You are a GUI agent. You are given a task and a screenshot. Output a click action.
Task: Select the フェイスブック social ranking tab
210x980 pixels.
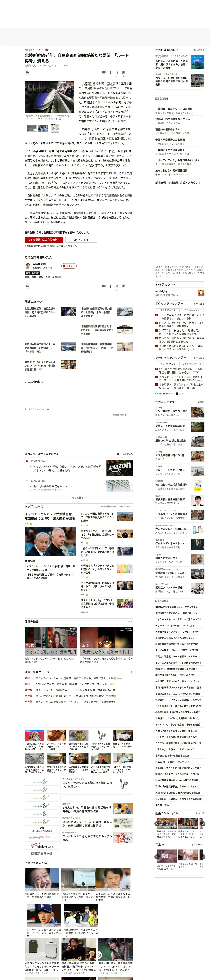168,364
